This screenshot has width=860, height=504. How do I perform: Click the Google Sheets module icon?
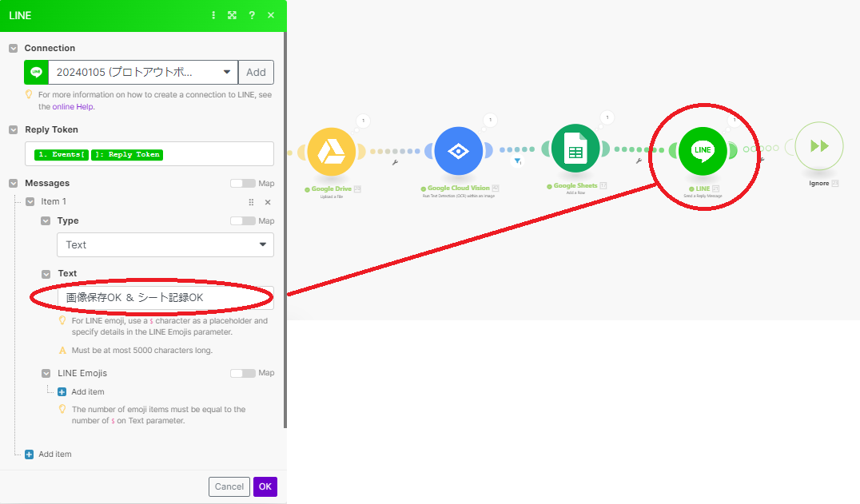pos(575,149)
